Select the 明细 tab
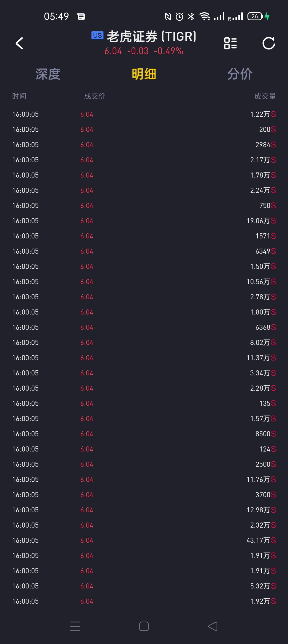Image resolution: width=288 pixels, height=644 pixels. coord(144,74)
